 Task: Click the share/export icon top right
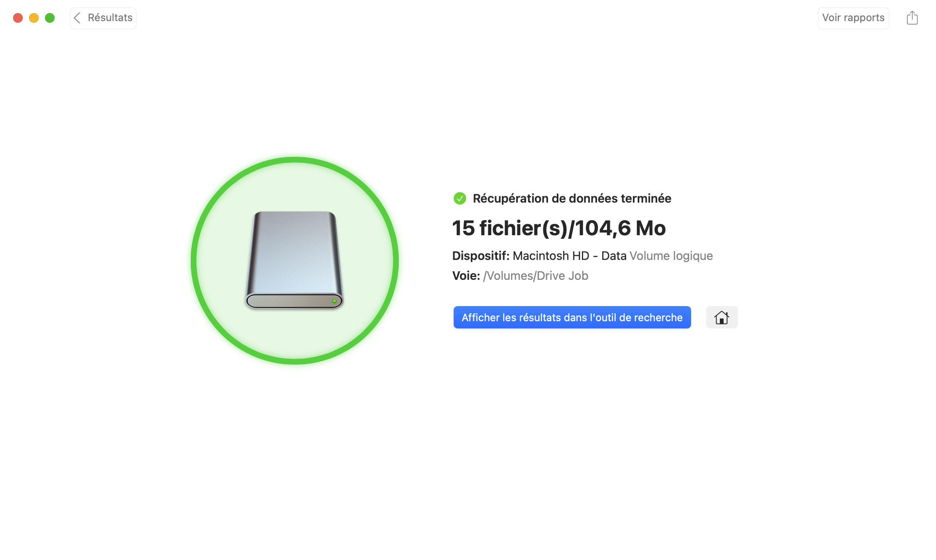pyautogui.click(x=912, y=18)
